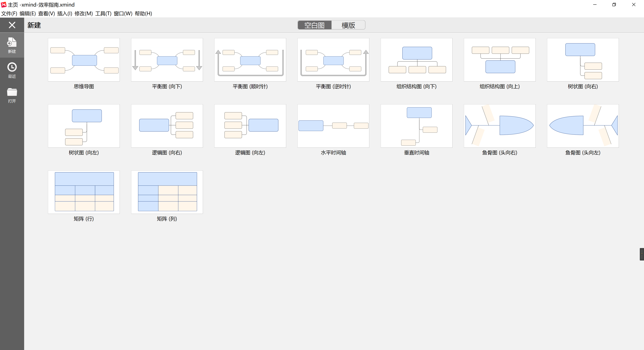Switch to the 模版 tab

pos(348,25)
